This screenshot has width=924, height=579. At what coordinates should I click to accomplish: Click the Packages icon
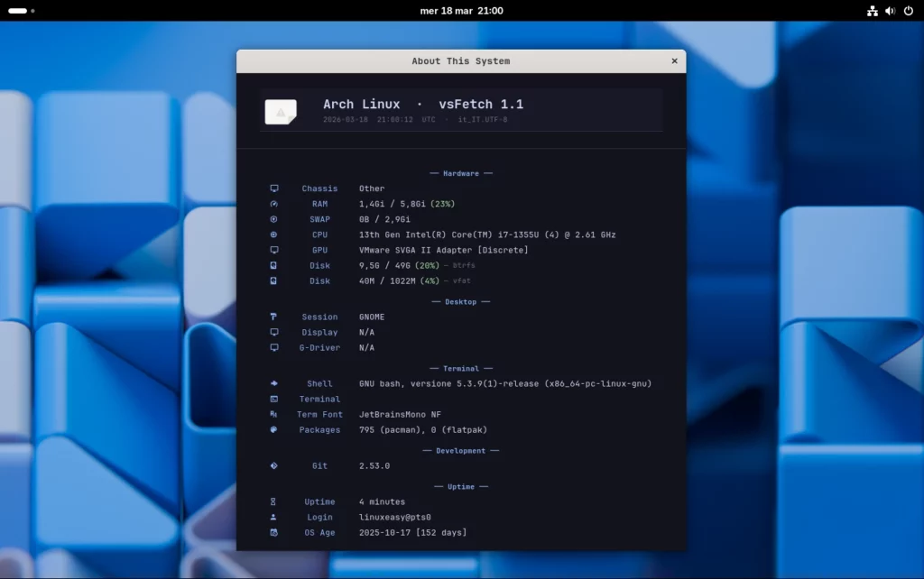click(x=274, y=430)
